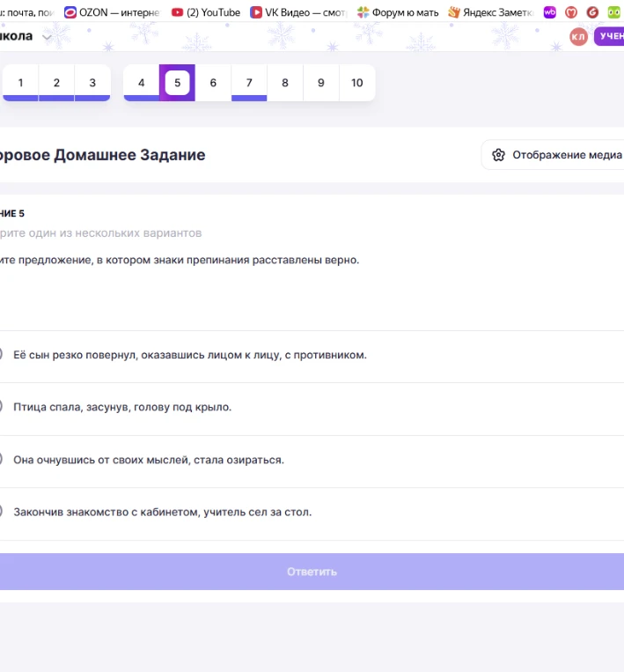Click the Форум ю мать favicon
Screen dimensions: 624x672
(x=363, y=12)
